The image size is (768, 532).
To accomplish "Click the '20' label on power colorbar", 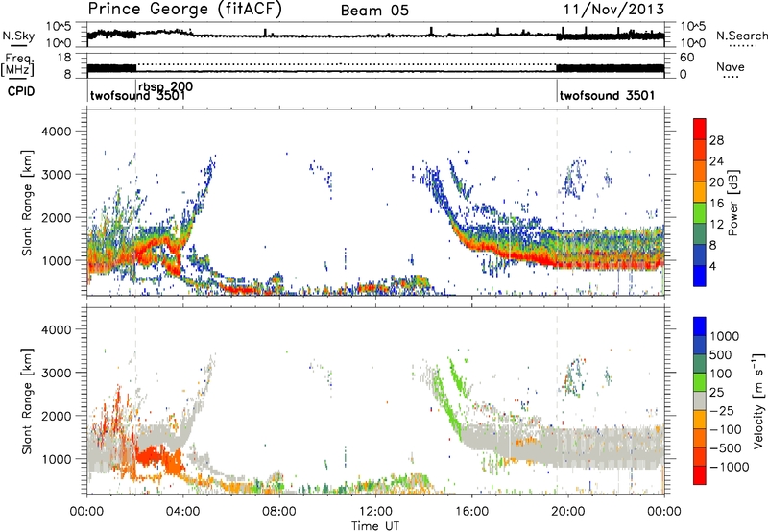I will click(x=716, y=182).
